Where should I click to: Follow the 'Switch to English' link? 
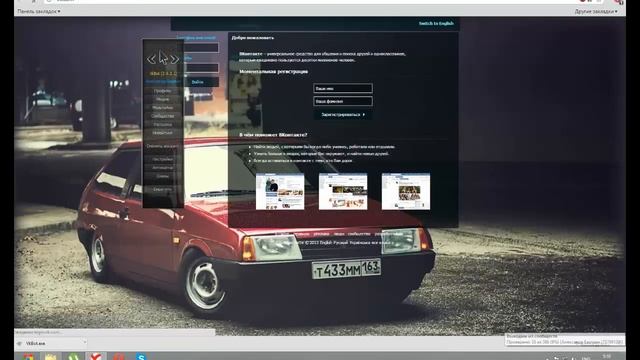click(x=436, y=23)
